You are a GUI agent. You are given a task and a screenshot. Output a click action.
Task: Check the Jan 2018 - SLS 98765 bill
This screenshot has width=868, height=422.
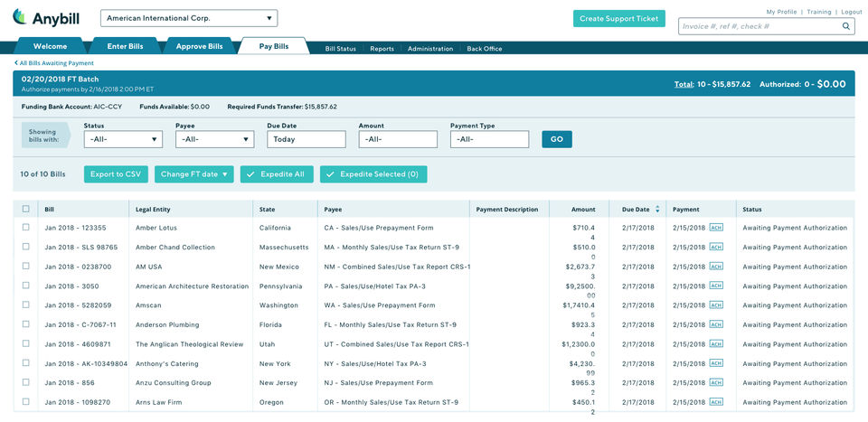pos(25,247)
